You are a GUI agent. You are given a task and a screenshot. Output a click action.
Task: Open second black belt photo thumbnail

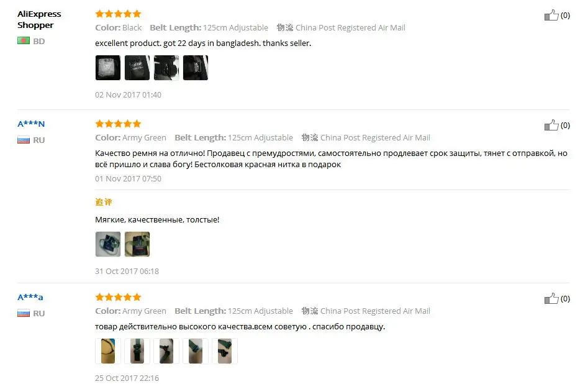[x=137, y=68]
